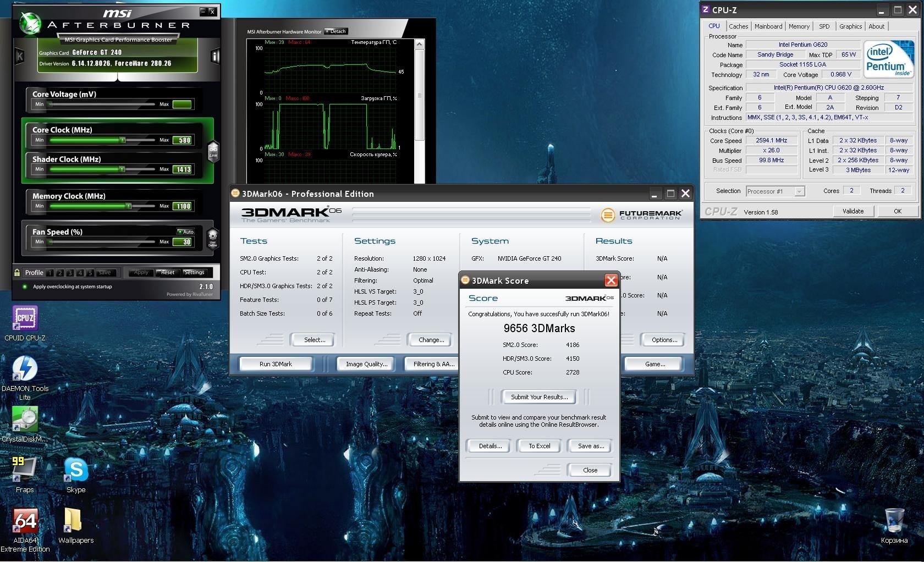The width and height of the screenshot is (924, 562).
Task: Switch to the SPD tab in CPU-Z
Action: (824, 26)
